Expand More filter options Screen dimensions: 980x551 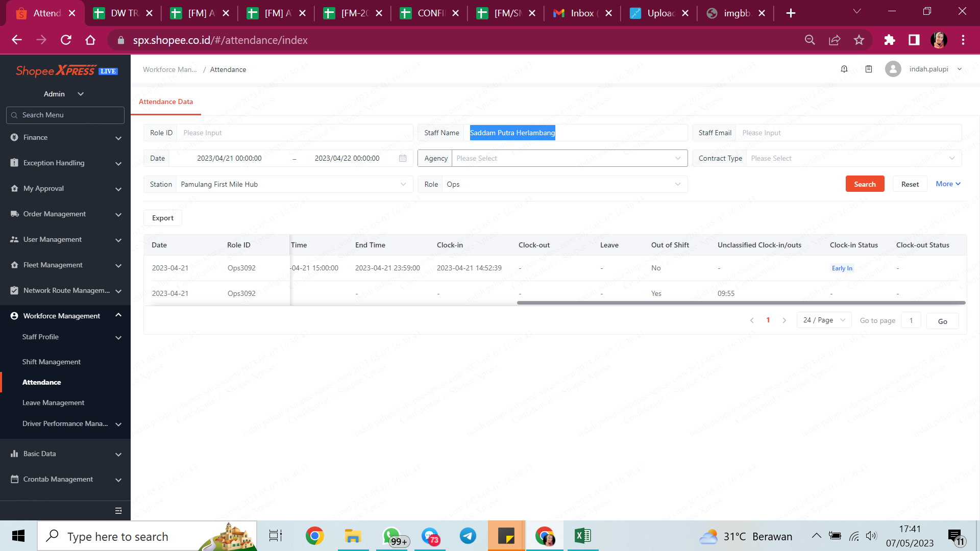pos(948,184)
